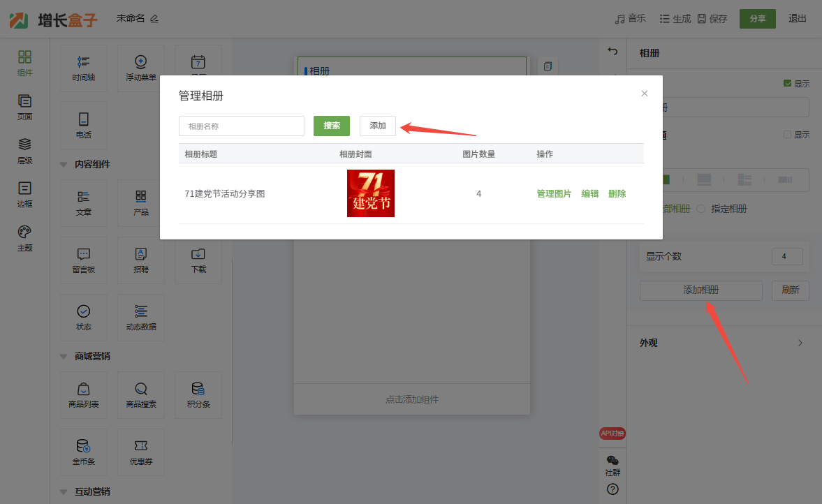Viewport: 822px width, 504px height.
Task: Click the undo arrow icon
Action: coord(612,51)
